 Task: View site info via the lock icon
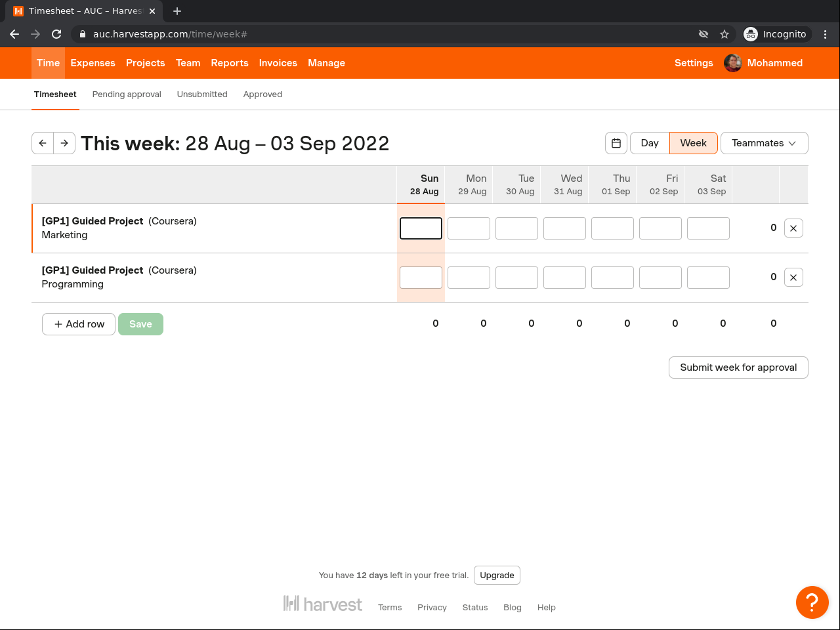[x=83, y=34]
